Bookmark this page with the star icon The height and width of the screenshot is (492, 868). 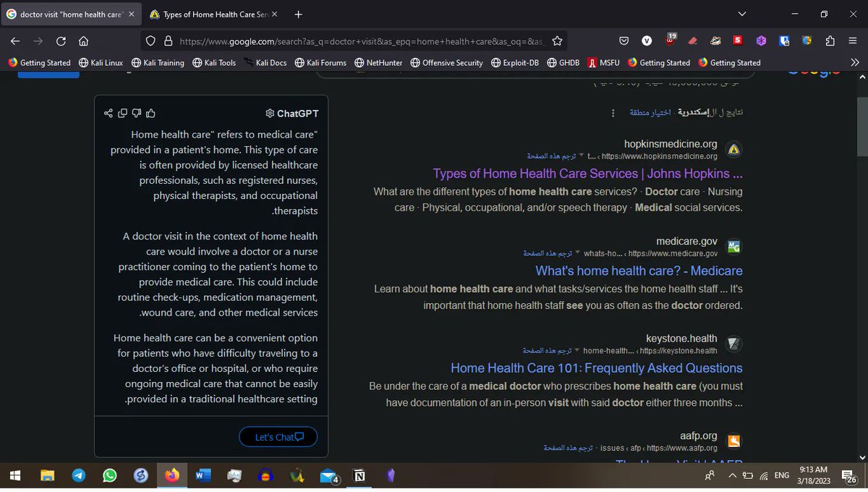pyautogui.click(x=557, y=41)
